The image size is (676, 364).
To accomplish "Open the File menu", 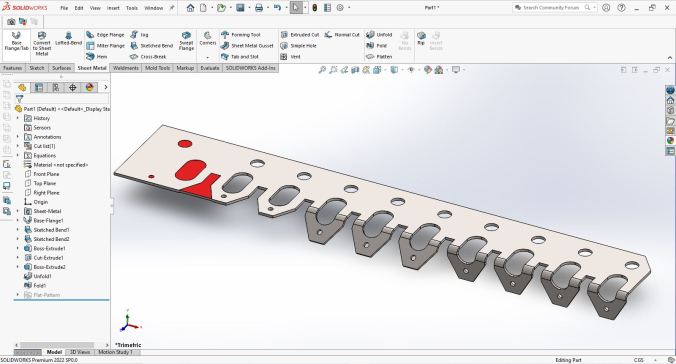I will tap(64, 8).
